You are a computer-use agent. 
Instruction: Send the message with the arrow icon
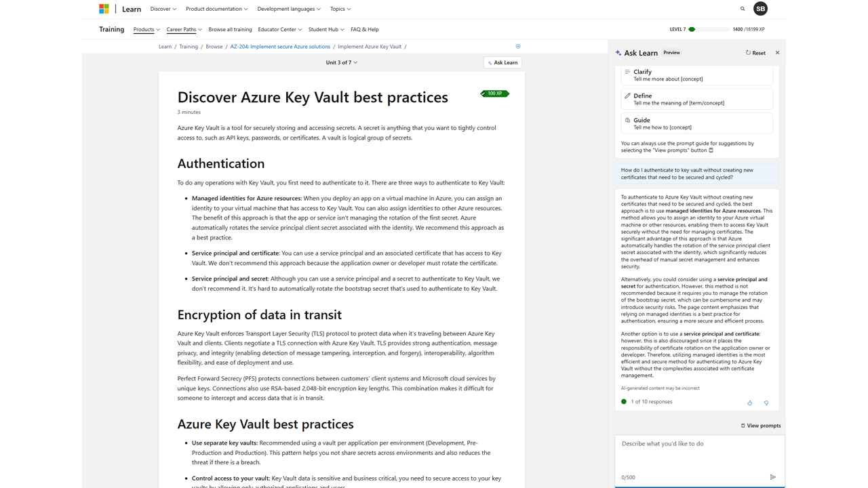(772, 477)
